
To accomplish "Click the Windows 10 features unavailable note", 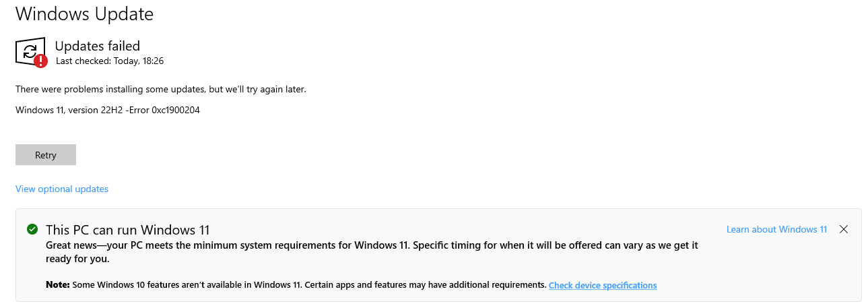I will [308, 285].
